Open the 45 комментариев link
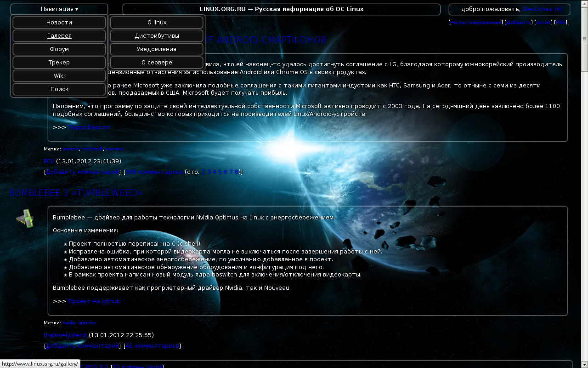 point(152,346)
